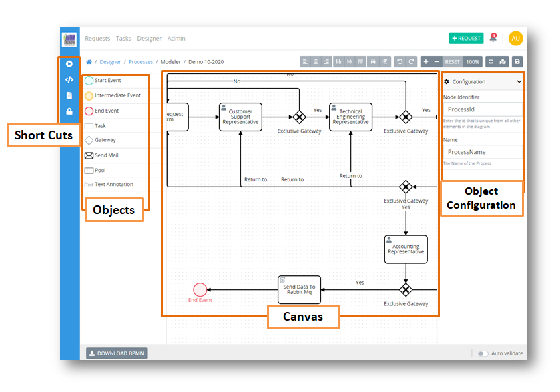
Task: Click the Processes breadcrumb link
Action: pos(141,62)
